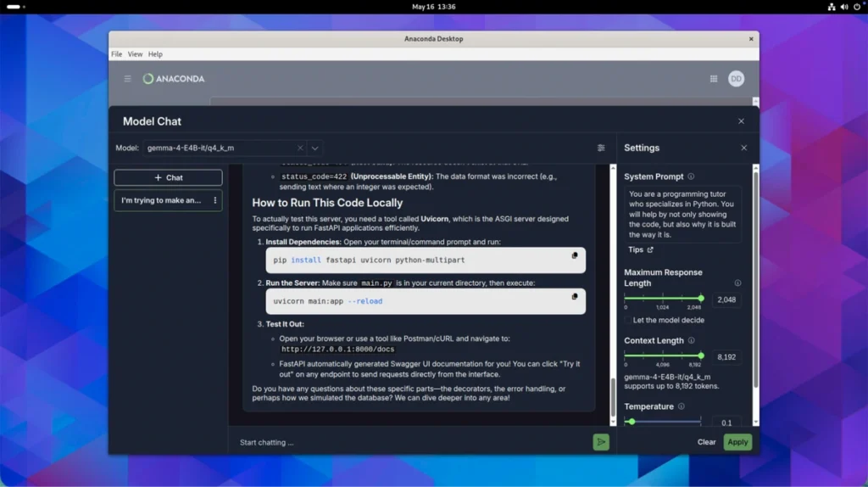
Task: Close the Model Chat panel
Action: [741, 121]
